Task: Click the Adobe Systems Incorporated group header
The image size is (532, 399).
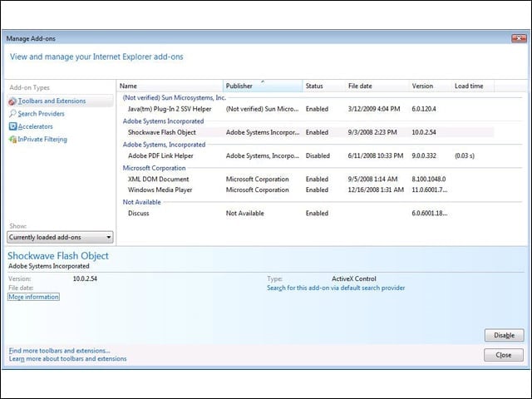Action: [x=163, y=121]
